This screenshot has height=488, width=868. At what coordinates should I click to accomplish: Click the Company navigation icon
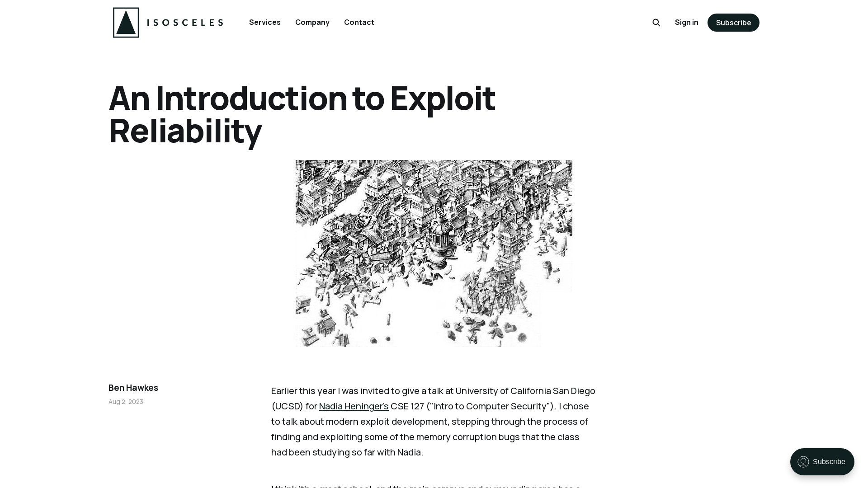tap(312, 22)
